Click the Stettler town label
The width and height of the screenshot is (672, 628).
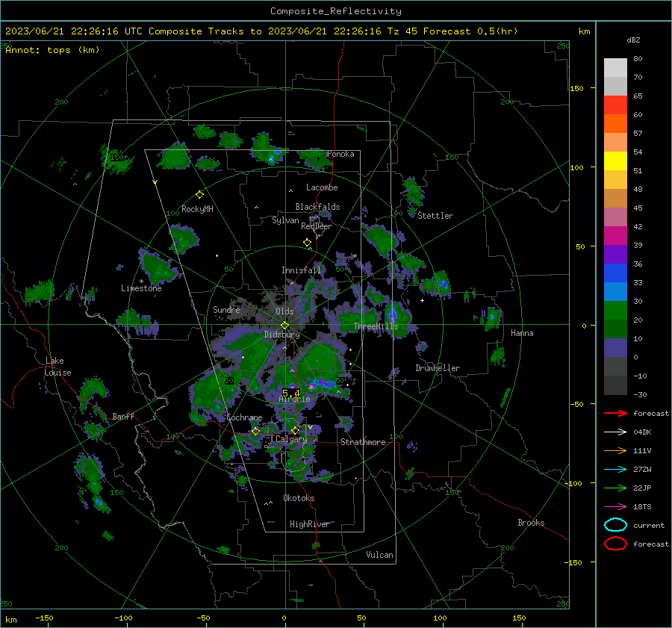(435, 216)
